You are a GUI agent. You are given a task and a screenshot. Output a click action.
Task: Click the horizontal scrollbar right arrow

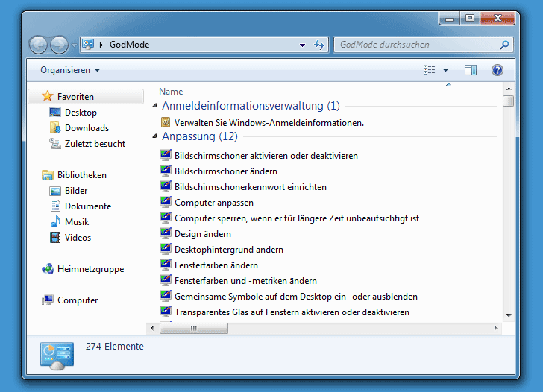click(x=495, y=328)
